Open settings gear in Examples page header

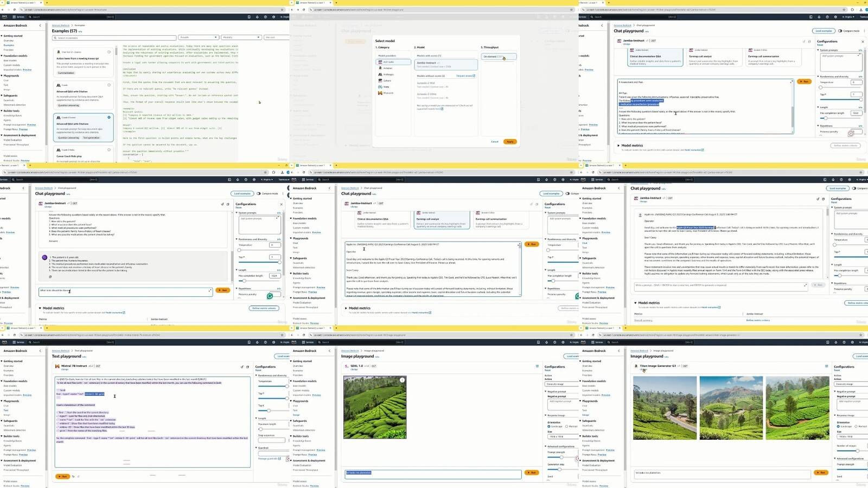coord(274,17)
